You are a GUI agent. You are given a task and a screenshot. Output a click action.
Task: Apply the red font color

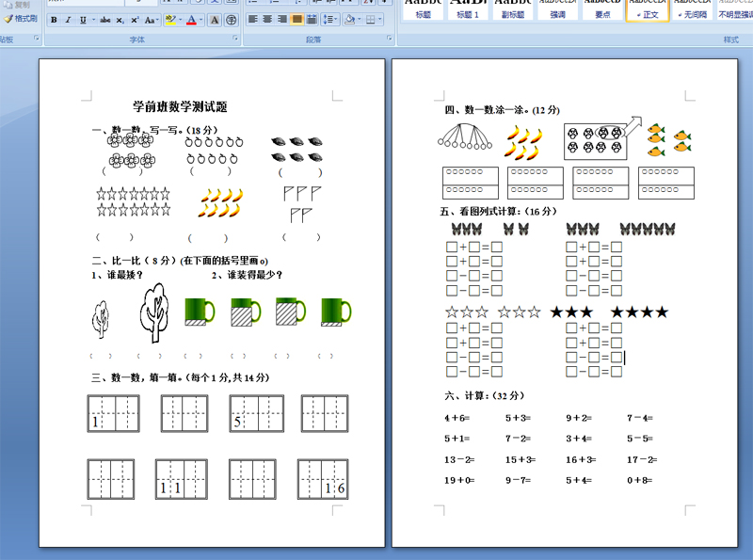[191, 20]
